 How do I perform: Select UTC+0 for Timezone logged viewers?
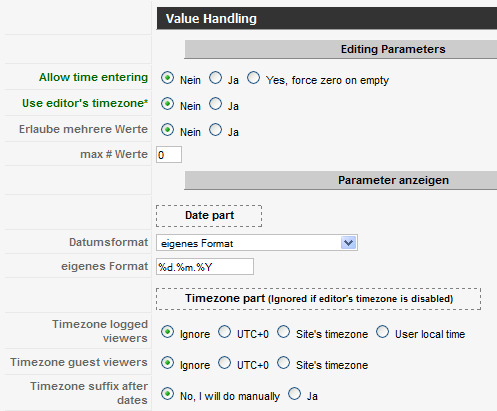(224, 332)
